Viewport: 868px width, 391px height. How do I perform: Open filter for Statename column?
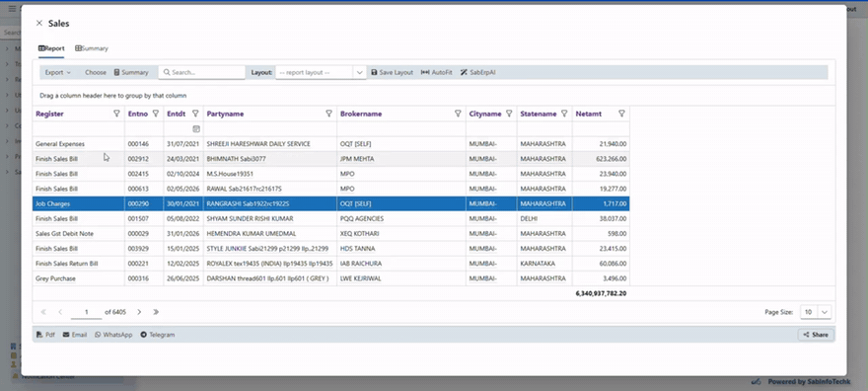coord(564,114)
